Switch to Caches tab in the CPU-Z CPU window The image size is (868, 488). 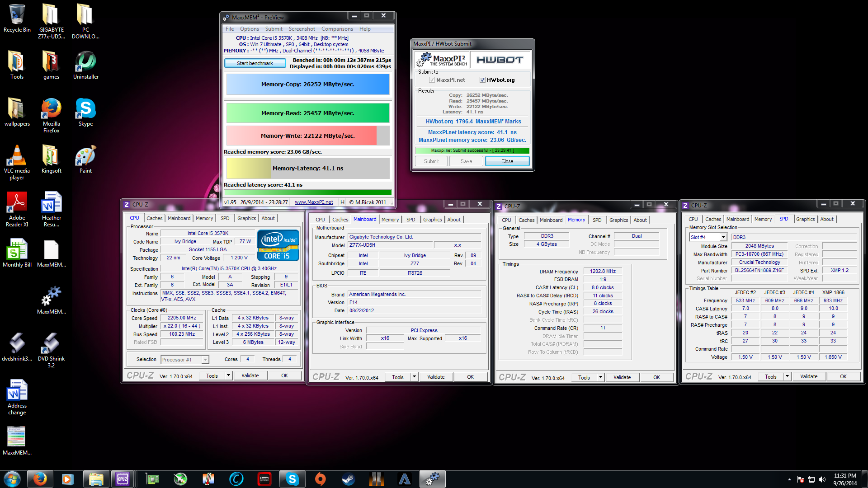tap(154, 218)
